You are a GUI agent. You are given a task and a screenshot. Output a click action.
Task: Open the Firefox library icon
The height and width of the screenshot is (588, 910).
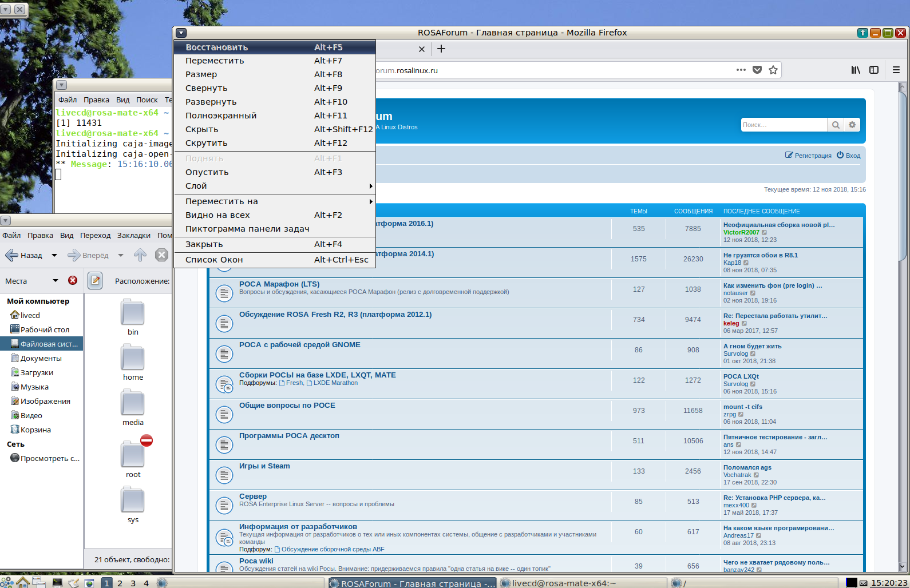856,70
